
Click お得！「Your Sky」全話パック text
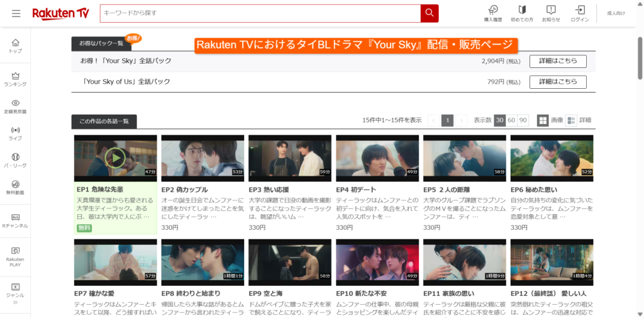(x=126, y=61)
